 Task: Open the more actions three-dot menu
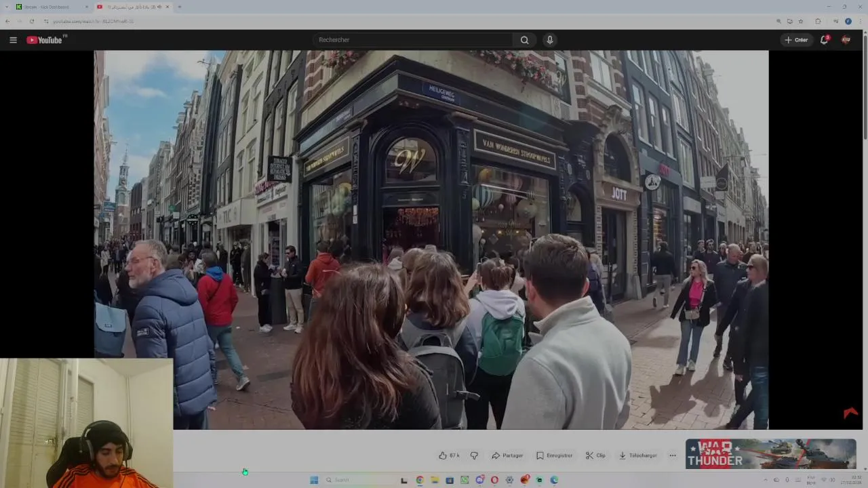tap(673, 455)
